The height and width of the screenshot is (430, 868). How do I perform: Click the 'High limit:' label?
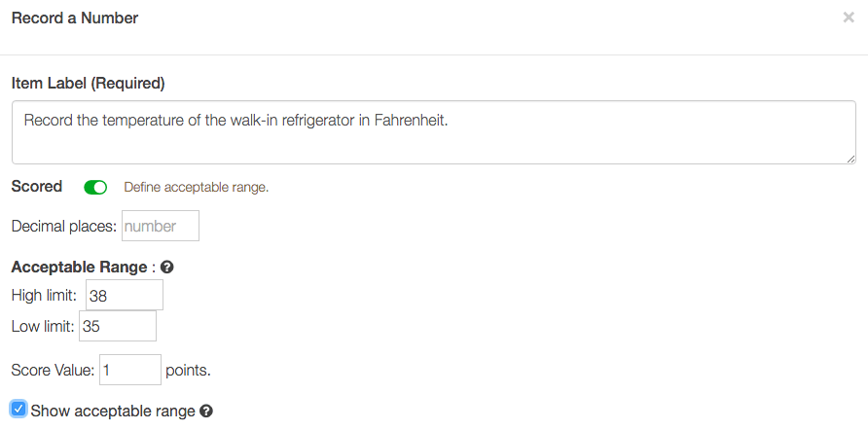tap(44, 296)
